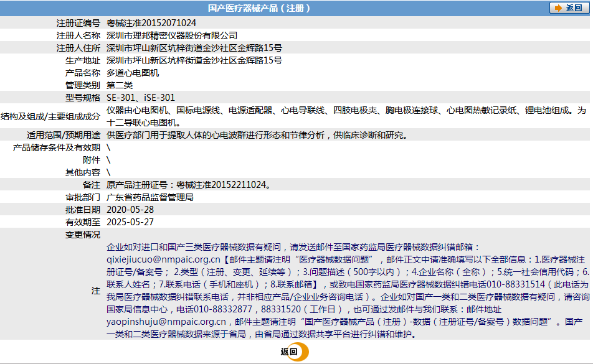This screenshot has width=593, height=364.
Task: Click the 审批部门 field label
Action: (x=83, y=197)
